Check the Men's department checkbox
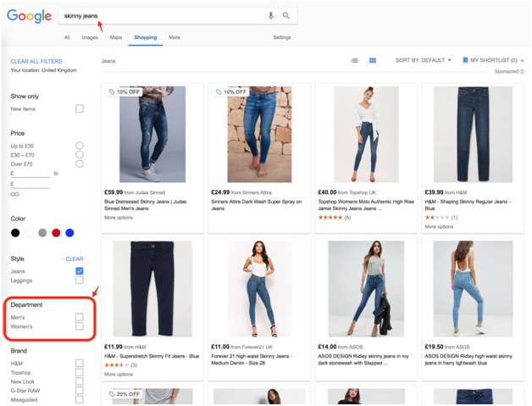Viewport: 532px width, 406px height. [80, 318]
